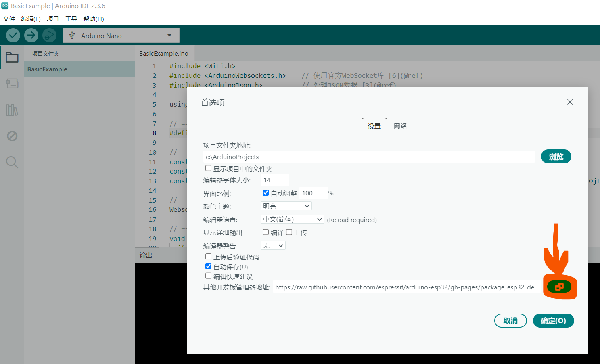Click line 1 #include <WiFi.h> in editor
Screen dimensions: 600x364
pos(202,66)
